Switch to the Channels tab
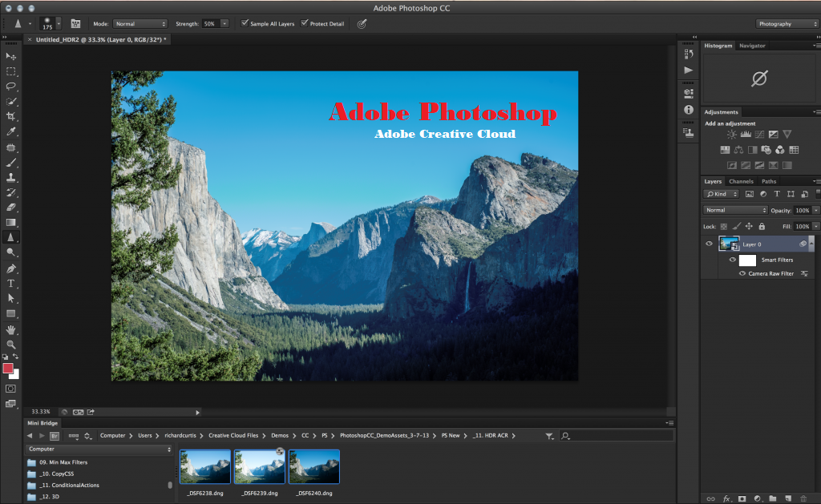This screenshot has width=821, height=504. tap(741, 181)
